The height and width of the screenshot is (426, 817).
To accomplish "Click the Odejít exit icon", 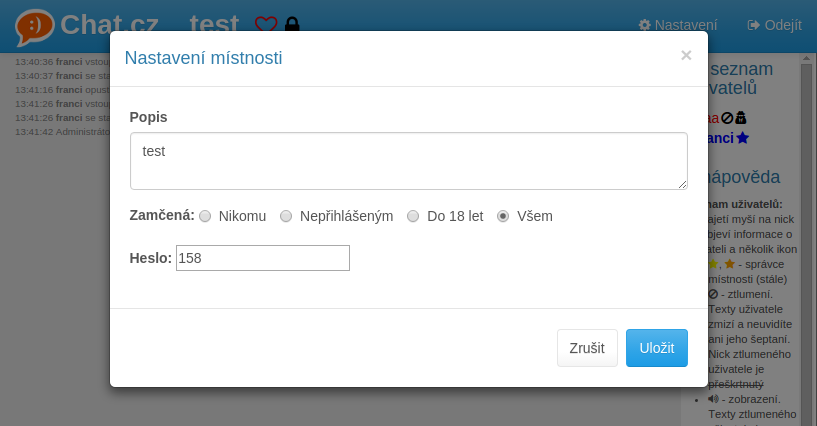I will [x=754, y=25].
